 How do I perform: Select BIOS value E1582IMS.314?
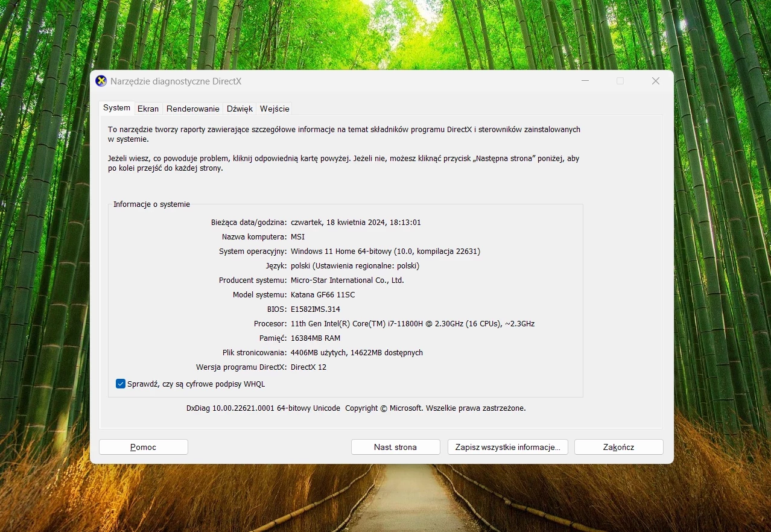pos(316,309)
